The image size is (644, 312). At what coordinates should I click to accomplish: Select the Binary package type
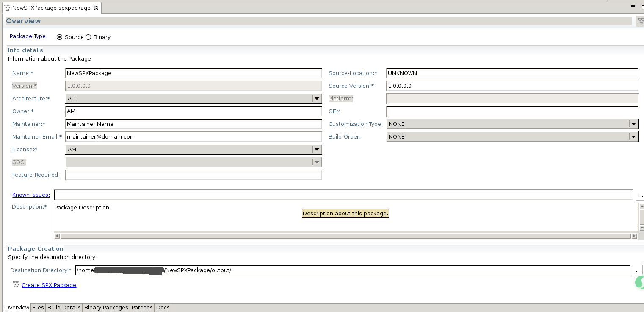click(88, 37)
